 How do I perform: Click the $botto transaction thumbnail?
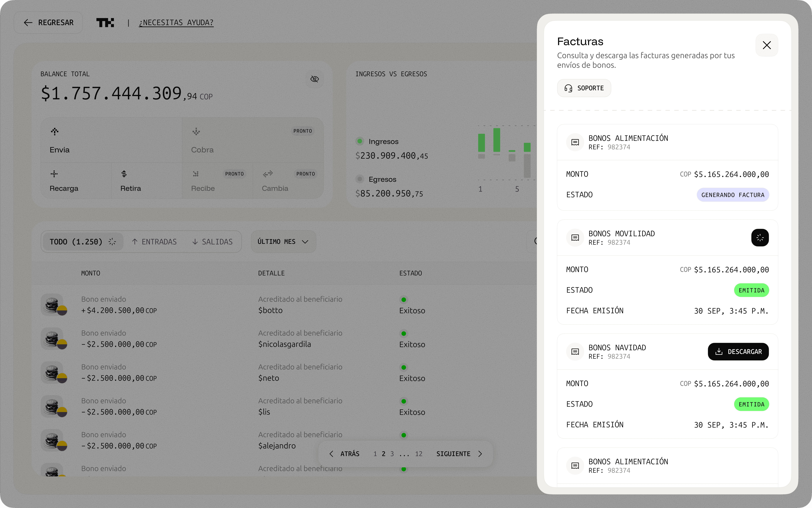coord(54,305)
